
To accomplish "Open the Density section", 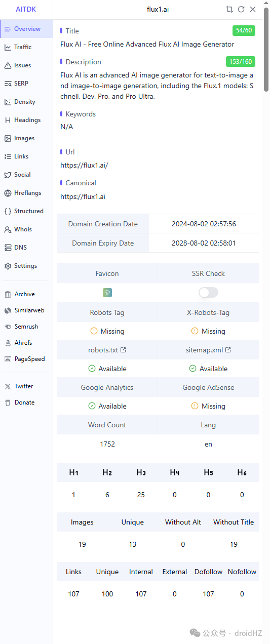I will tap(26, 102).
